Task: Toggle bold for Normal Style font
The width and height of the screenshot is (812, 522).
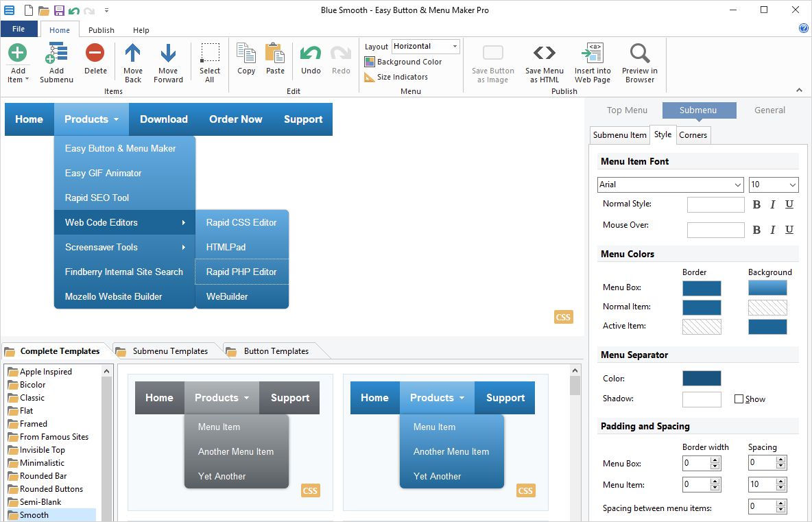Action: coord(756,204)
